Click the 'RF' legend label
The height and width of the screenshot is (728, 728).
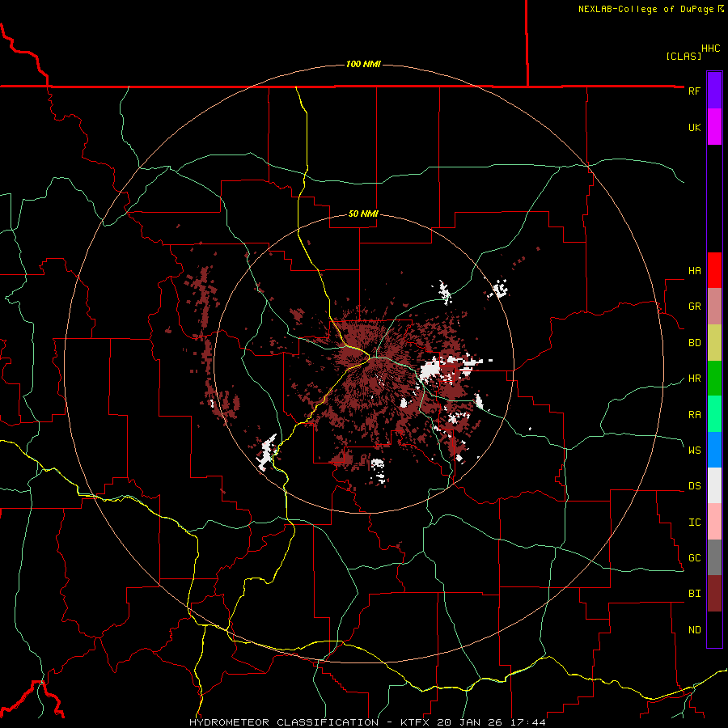[x=694, y=91]
